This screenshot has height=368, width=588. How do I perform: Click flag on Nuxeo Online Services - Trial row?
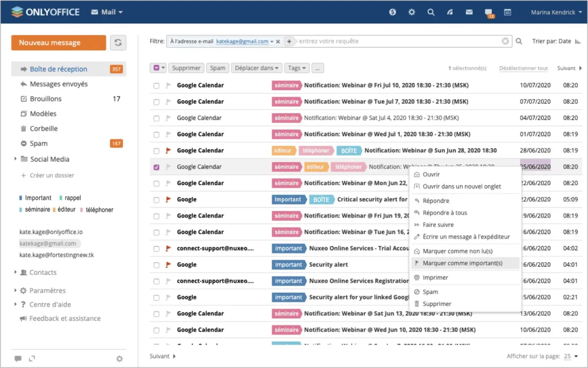point(168,248)
